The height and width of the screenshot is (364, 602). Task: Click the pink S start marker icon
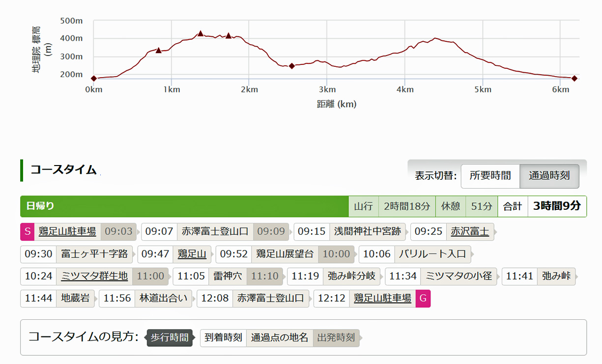coord(27,231)
